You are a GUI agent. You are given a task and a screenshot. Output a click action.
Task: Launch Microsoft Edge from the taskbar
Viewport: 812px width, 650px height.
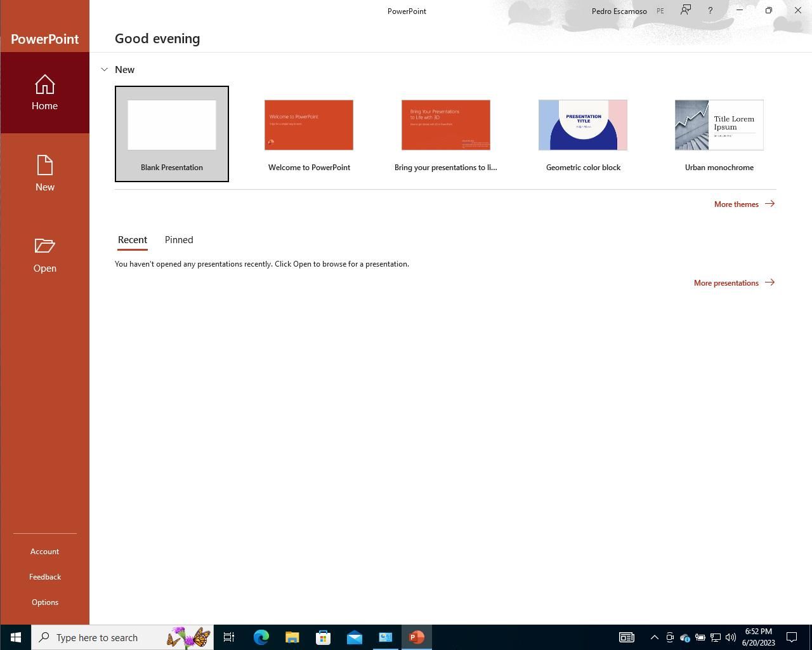point(261,637)
